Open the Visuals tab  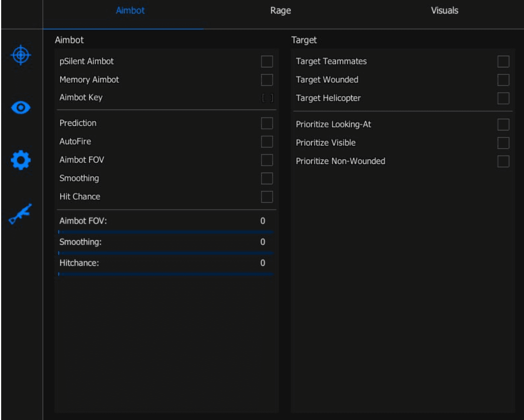pyautogui.click(x=444, y=11)
